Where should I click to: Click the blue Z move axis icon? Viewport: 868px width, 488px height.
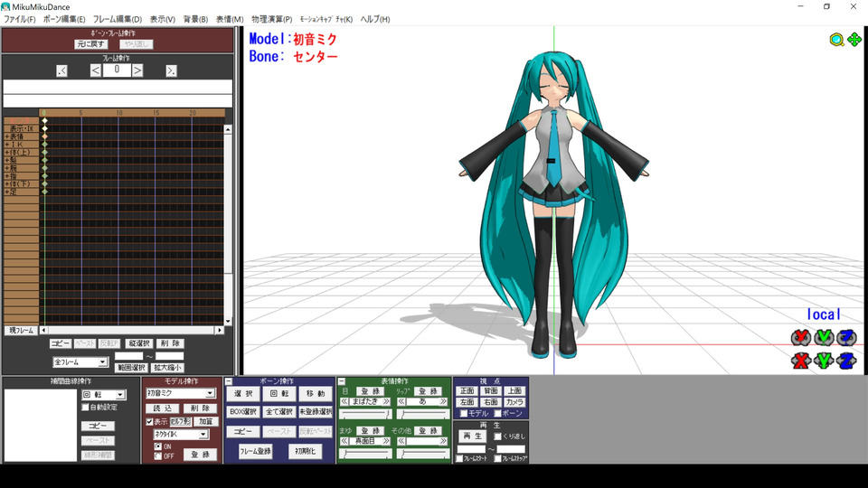click(846, 361)
